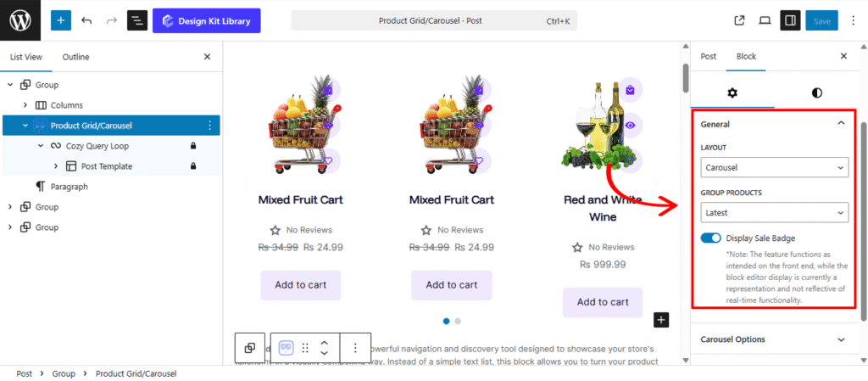The height and width of the screenshot is (381, 868).
Task: Open the block Styles tab icon
Action: click(x=816, y=92)
